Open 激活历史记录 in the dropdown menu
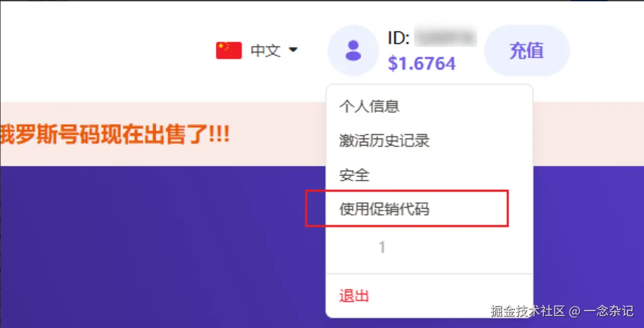The width and height of the screenshot is (644, 328). 384,141
